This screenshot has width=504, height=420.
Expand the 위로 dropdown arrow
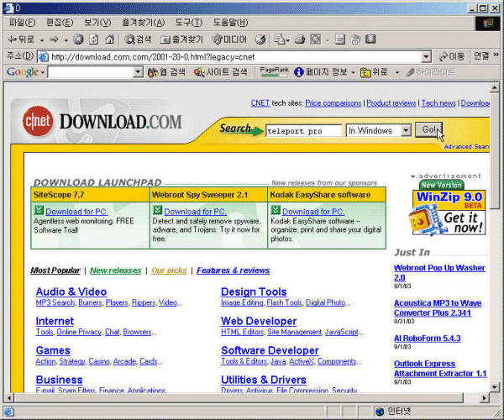(x=397, y=72)
